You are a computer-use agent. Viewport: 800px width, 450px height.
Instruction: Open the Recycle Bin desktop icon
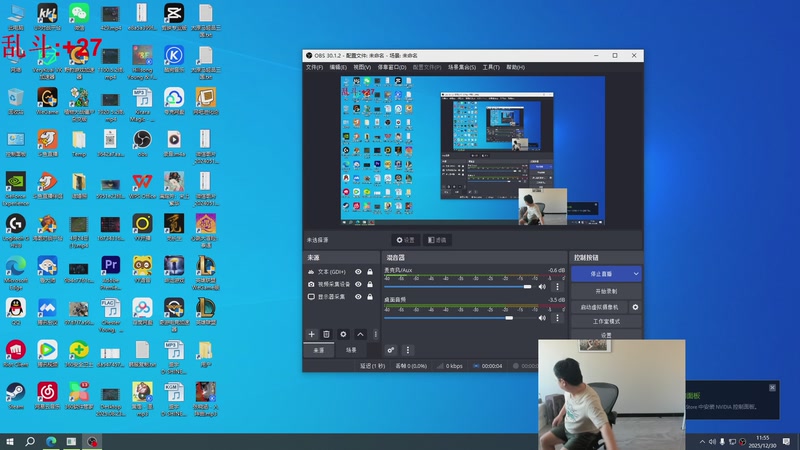click(x=16, y=101)
